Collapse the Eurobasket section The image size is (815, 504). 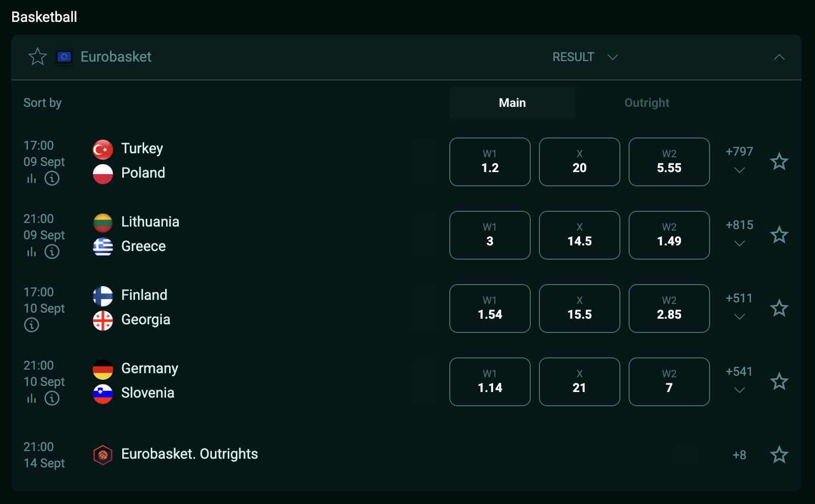click(x=779, y=57)
